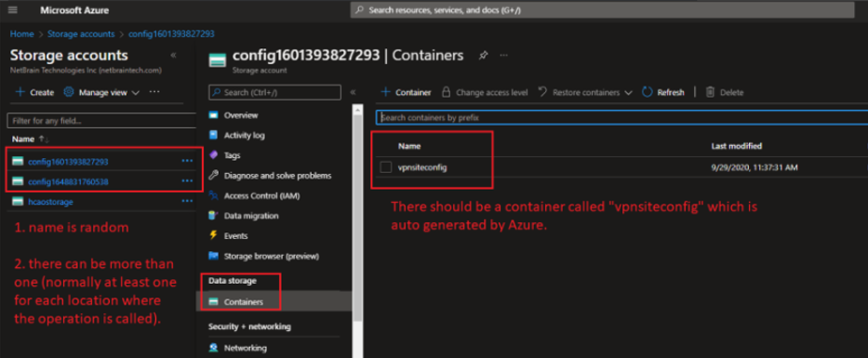Open the Azure hamburger menu
The image size is (868, 358).
[13, 10]
